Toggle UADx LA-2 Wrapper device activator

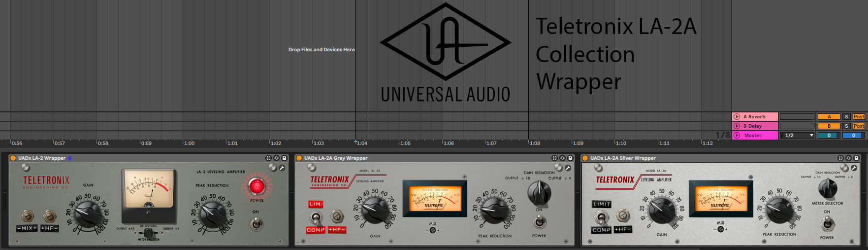(13, 158)
